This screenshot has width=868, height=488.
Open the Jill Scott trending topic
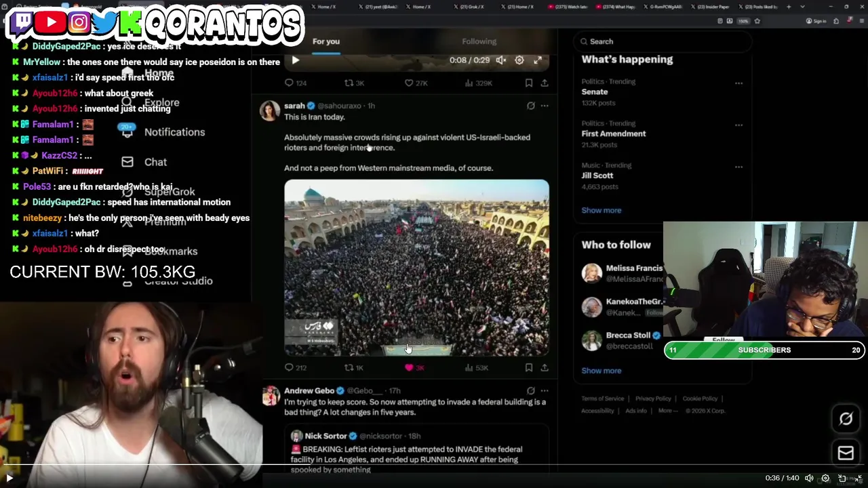point(597,176)
